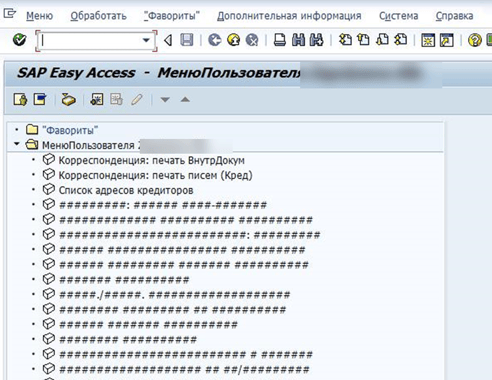The image size is (492, 380).
Task: Click the Create Shortcut icon
Action: [x=447, y=40]
